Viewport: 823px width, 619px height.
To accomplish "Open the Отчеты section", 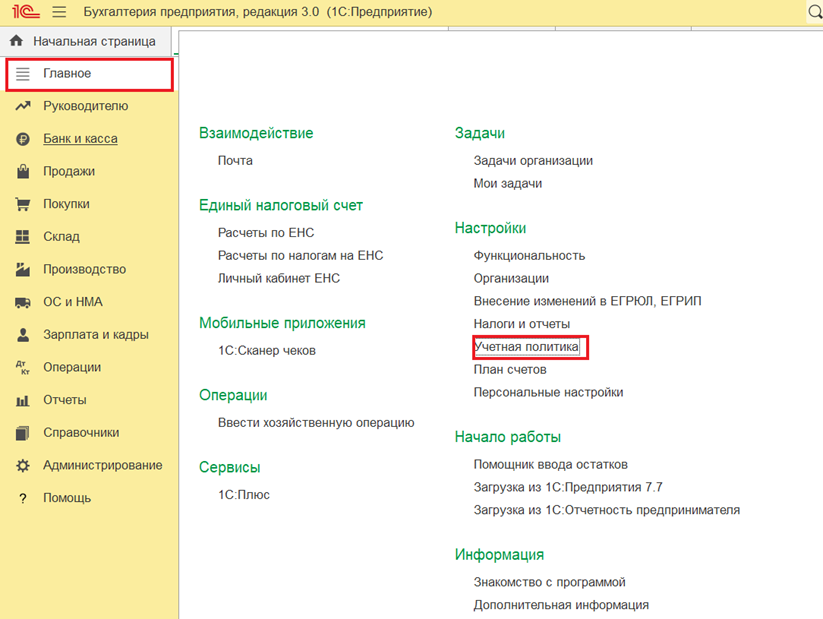I will tap(65, 400).
